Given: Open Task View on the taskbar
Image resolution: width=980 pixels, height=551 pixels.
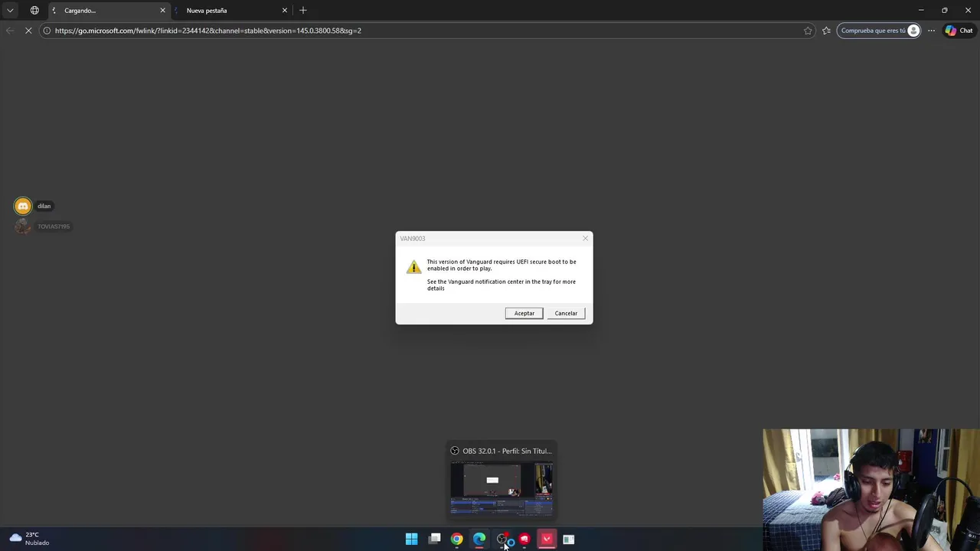Looking at the screenshot, I should (434, 539).
